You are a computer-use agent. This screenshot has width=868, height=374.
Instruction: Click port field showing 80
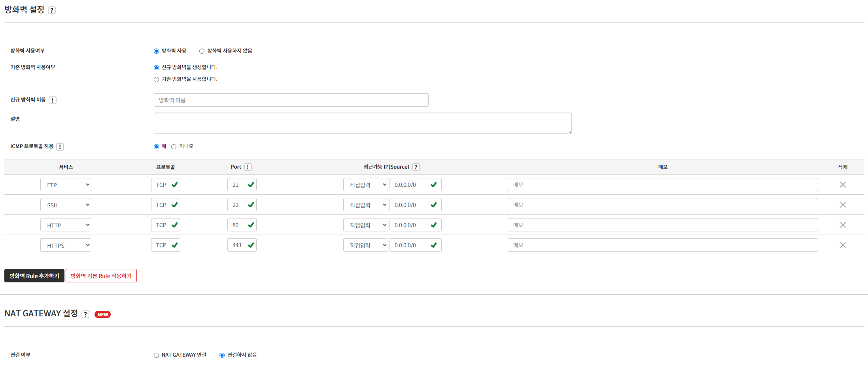tap(242, 225)
